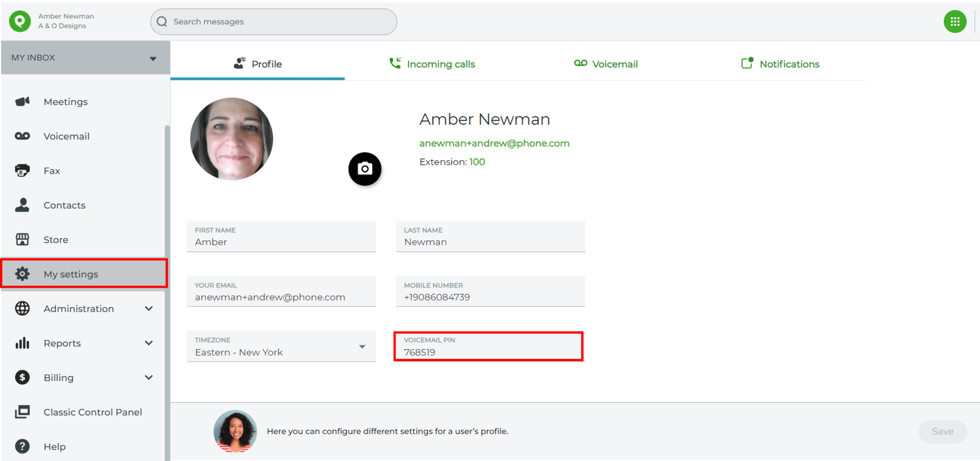The height and width of the screenshot is (461, 980).
Task: Click the Phone.com logo icon
Action: 20,21
